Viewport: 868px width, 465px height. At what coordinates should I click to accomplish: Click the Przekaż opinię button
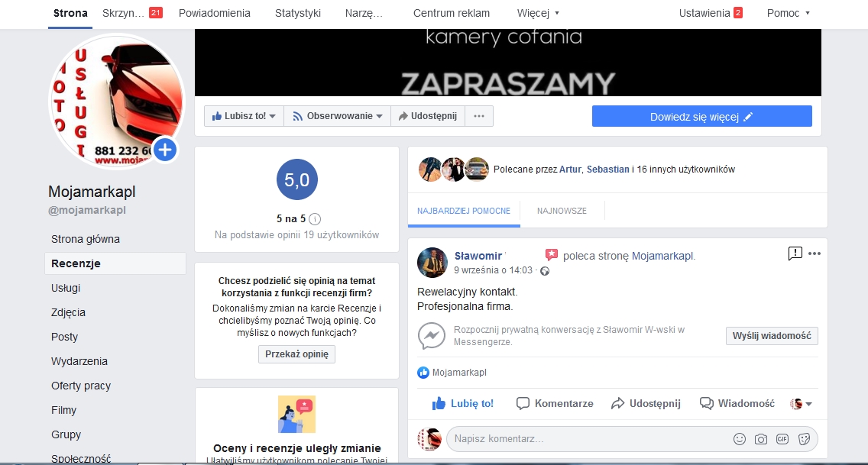coord(296,354)
